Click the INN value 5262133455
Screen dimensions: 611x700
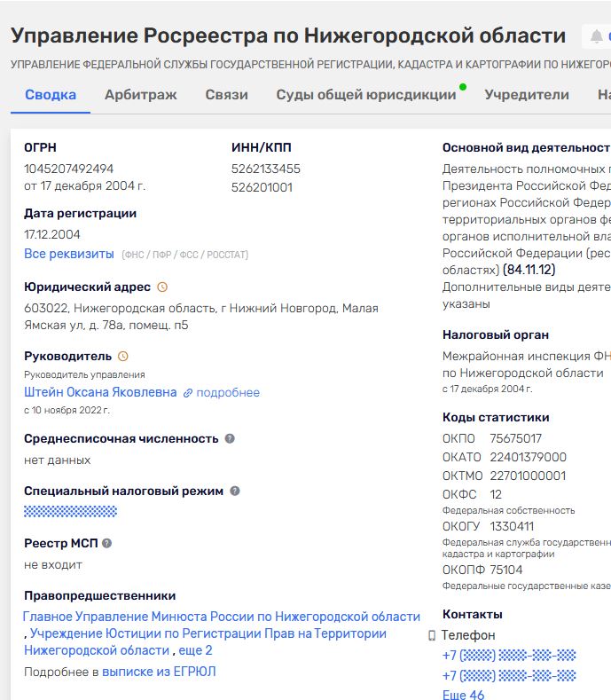pyautogui.click(x=265, y=169)
